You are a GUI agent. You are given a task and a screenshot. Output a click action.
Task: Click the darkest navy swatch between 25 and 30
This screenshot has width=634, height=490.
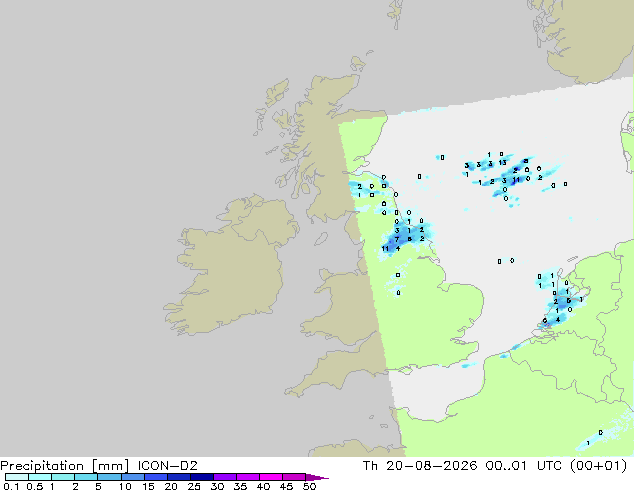(202, 477)
